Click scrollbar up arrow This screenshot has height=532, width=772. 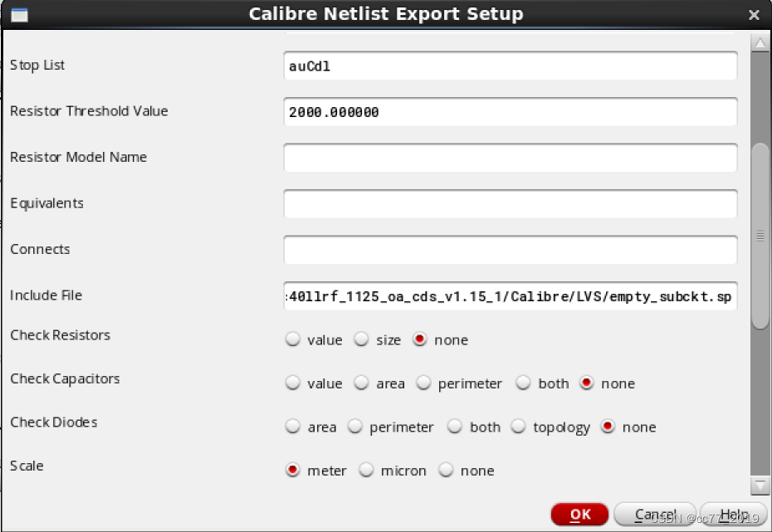(760, 42)
